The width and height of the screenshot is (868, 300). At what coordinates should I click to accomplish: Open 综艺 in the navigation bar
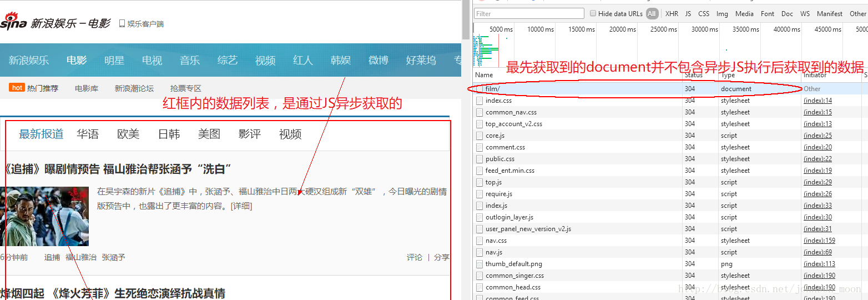pos(228,60)
